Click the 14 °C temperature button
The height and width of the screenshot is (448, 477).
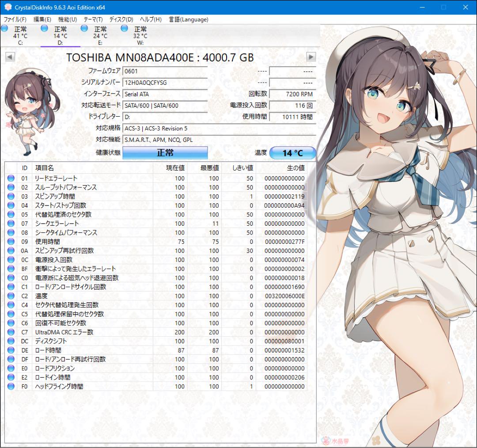[x=293, y=153]
